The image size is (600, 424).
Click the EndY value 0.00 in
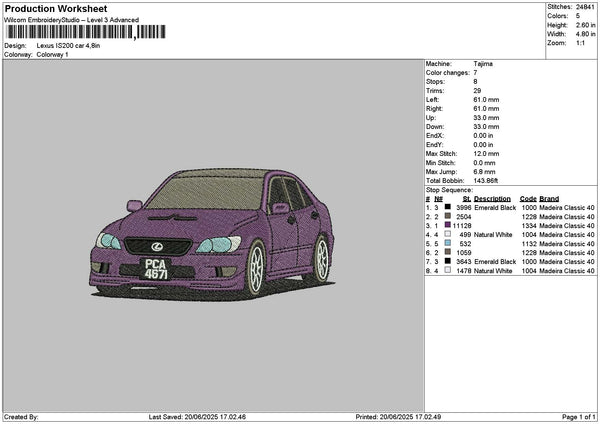click(x=483, y=145)
